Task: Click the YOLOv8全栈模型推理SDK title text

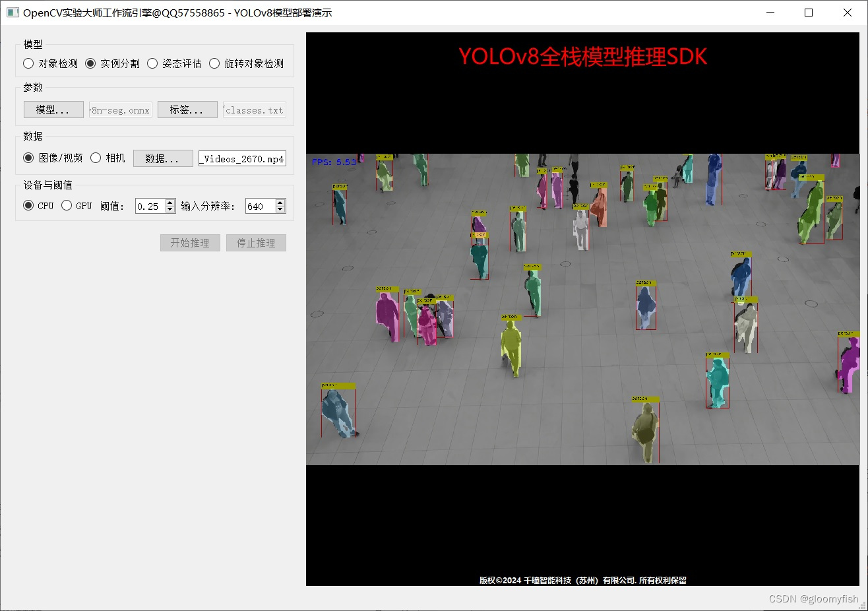Action: pos(582,57)
